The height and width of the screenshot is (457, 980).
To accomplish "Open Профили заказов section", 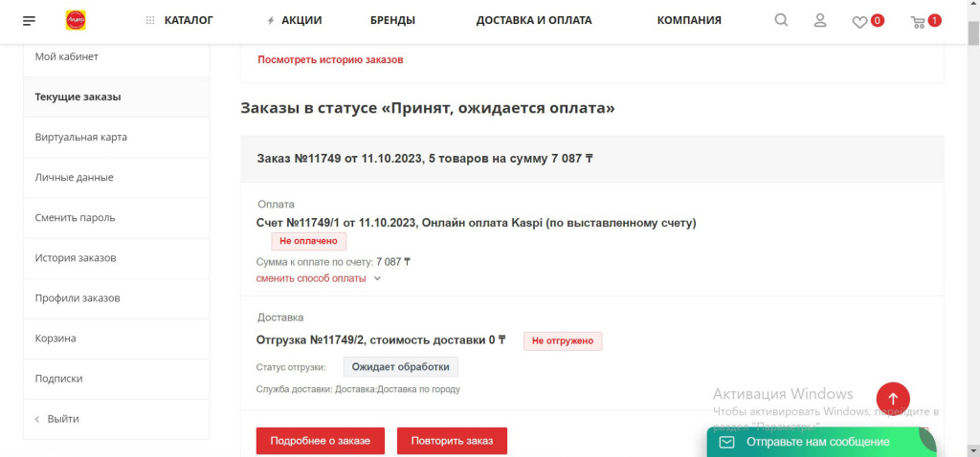I will click(x=116, y=297).
